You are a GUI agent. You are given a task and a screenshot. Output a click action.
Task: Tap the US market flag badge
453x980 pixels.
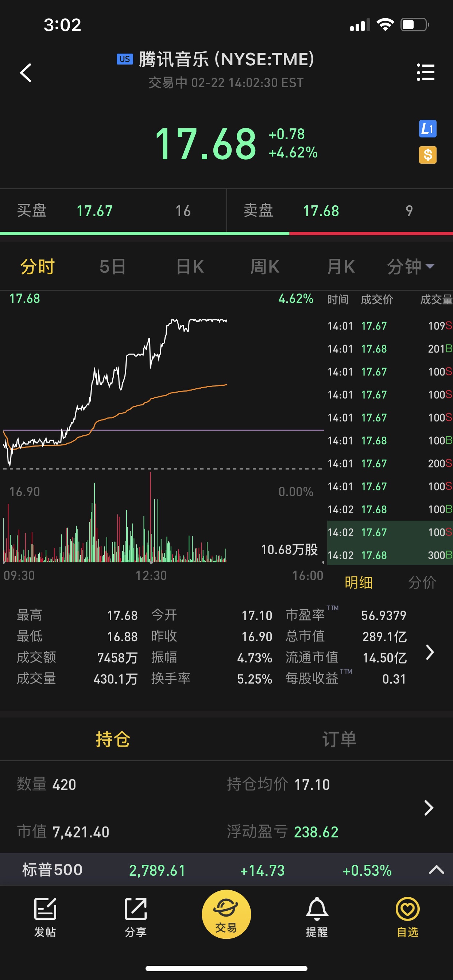click(124, 59)
